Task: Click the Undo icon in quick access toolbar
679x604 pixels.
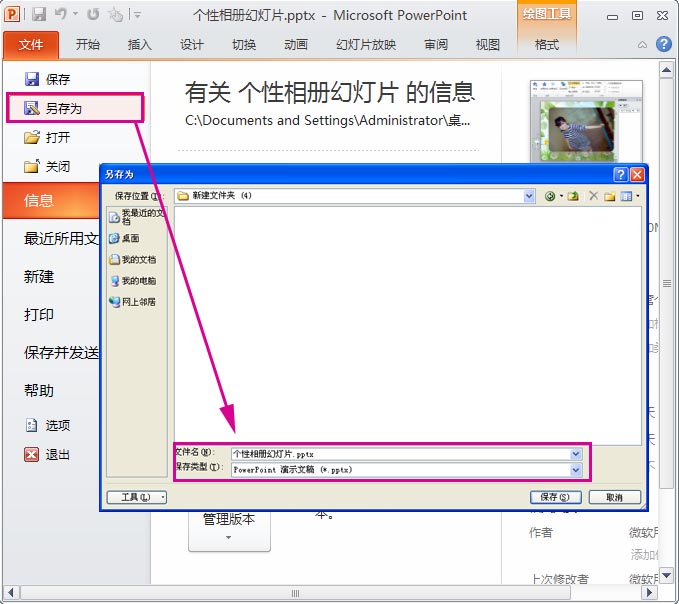Action: [x=61, y=14]
